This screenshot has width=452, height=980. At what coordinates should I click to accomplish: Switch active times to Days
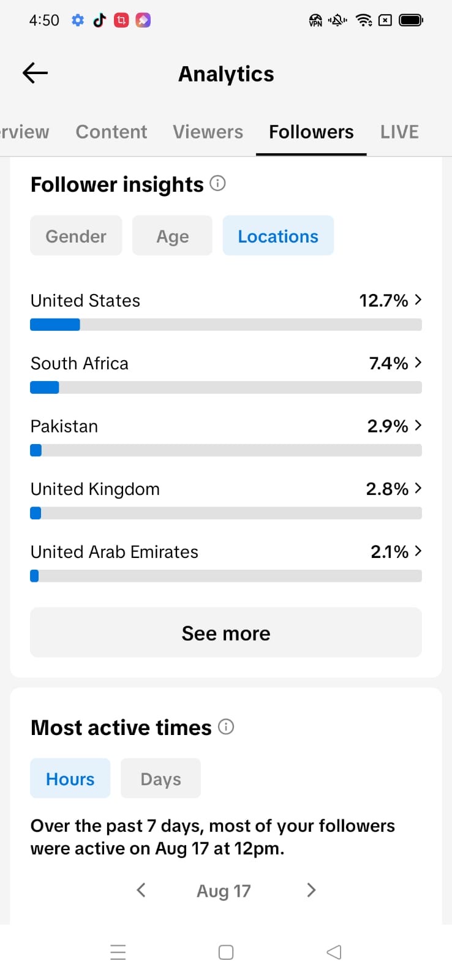(160, 778)
